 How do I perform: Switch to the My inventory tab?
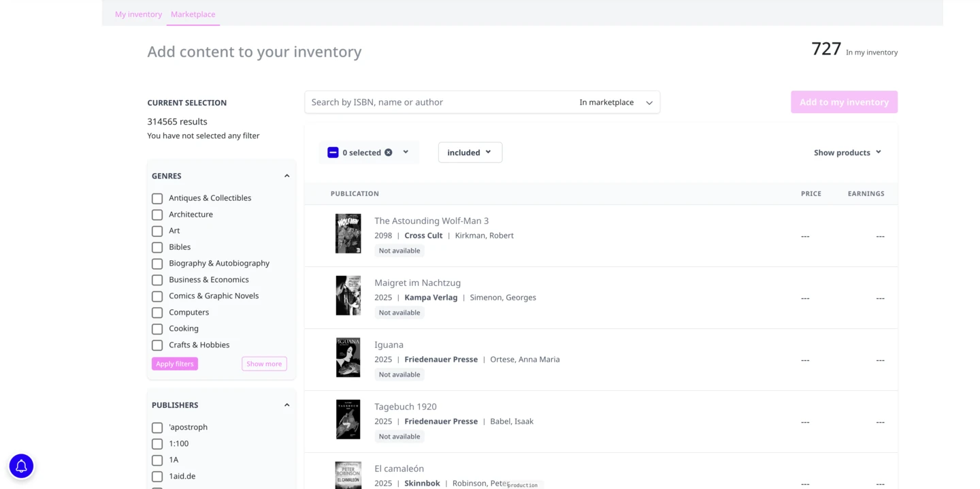coord(138,14)
